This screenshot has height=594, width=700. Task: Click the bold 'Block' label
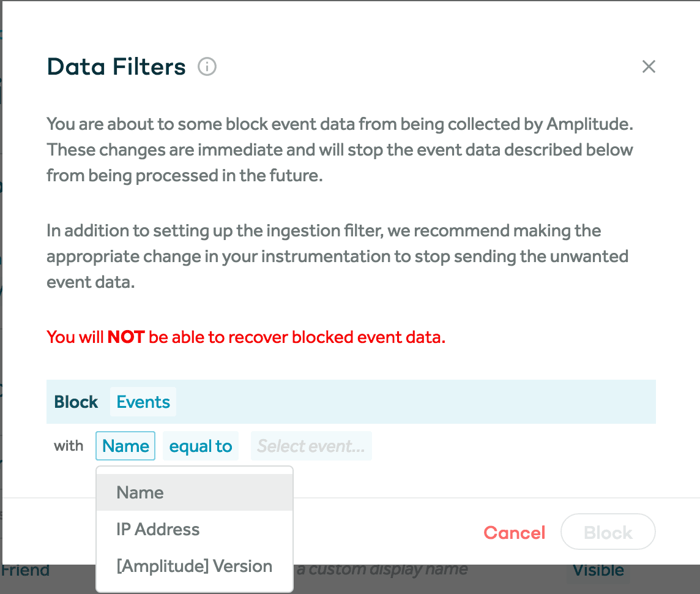pyautogui.click(x=76, y=402)
